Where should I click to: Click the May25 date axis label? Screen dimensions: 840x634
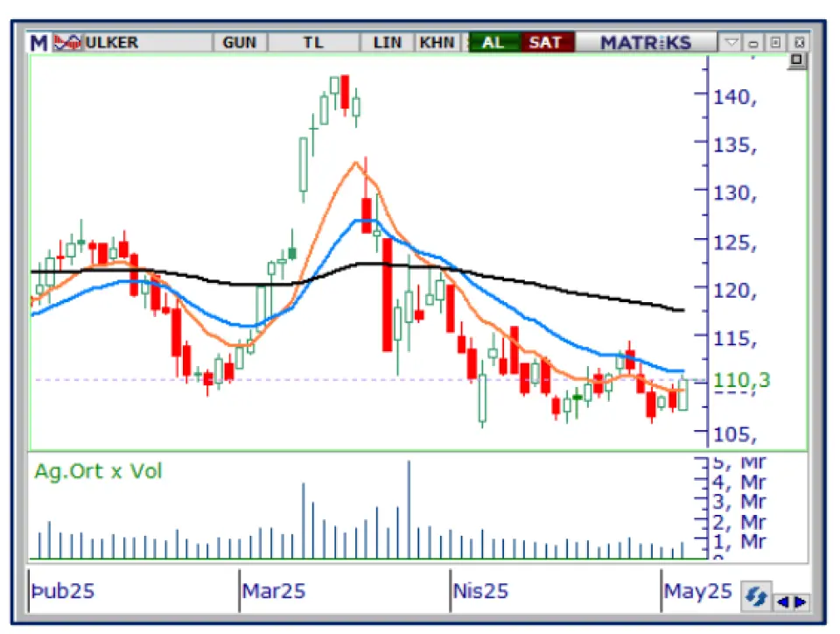[698, 591]
